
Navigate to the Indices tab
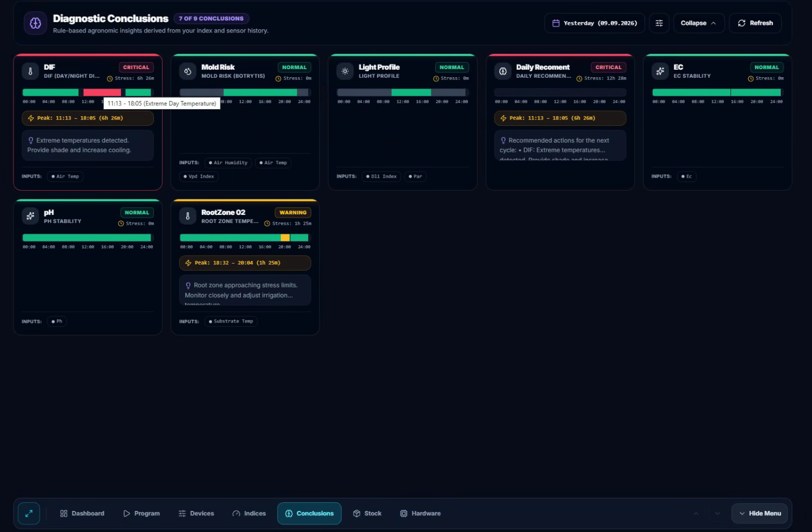(x=249, y=514)
